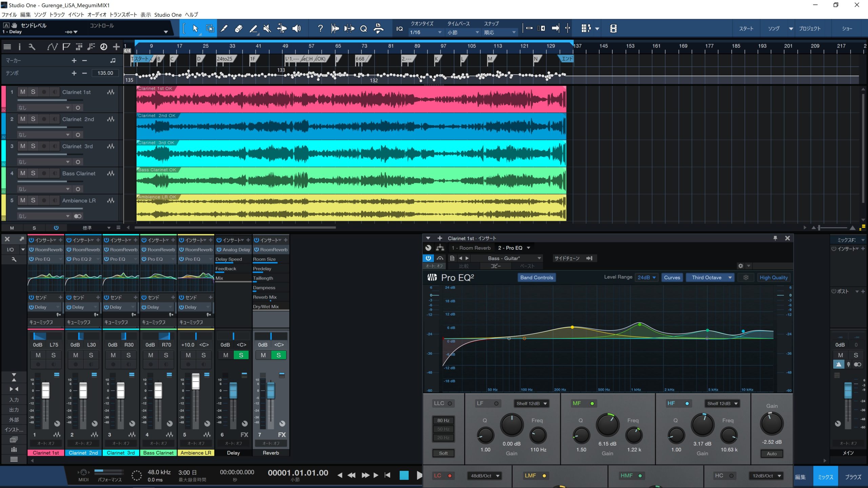
Task: Click the tempo value 135.00 field
Action: pos(105,73)
